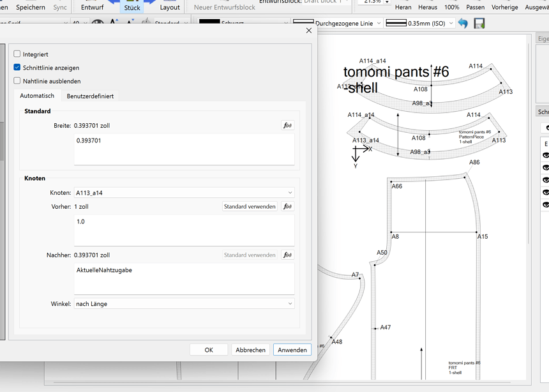The height and width of the screenshot is (392, 549).
Task: Enable the Integriert checkbox
Action: click(17, 54)
